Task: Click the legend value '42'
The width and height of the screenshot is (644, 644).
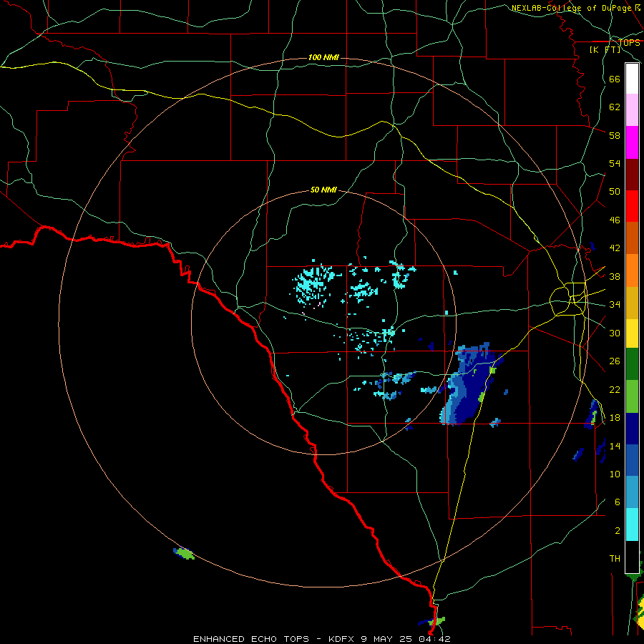Action: [x=615, y=248]
